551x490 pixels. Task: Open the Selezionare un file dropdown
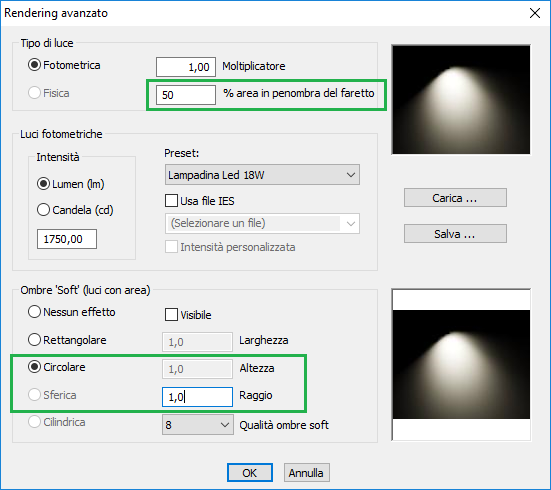click(x=262, y=223)
